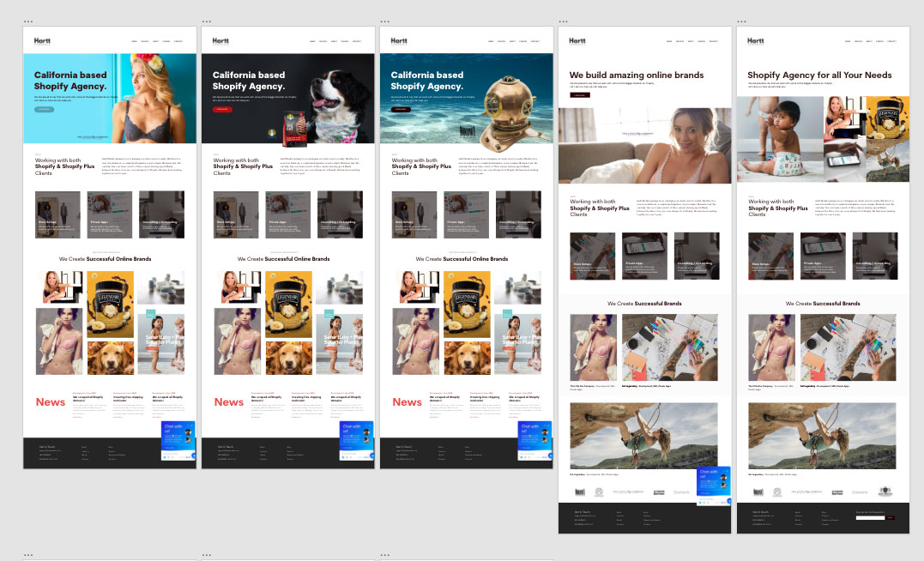Image resolution: width=924 pixels, height=561 pixels.
Task: Click the grey hero button on blue artboard
Action: [x=44, y=110]
